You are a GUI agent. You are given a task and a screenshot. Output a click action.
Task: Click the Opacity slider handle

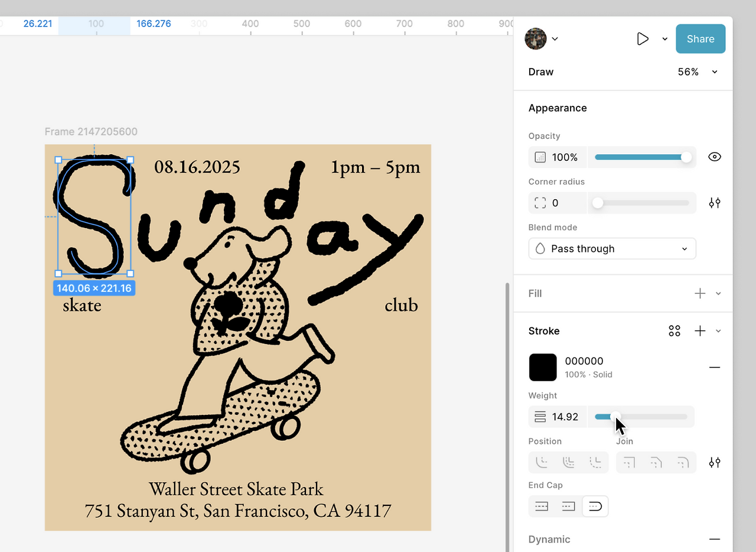(686, 157)
